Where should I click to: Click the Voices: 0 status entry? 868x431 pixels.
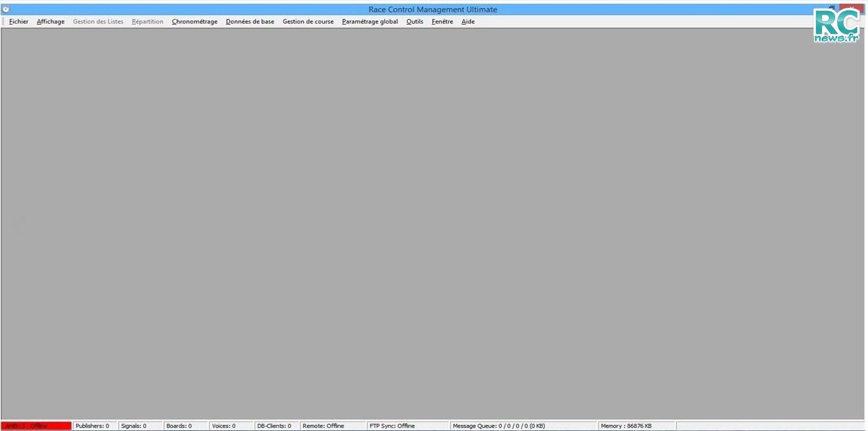[x=231, y=426]
